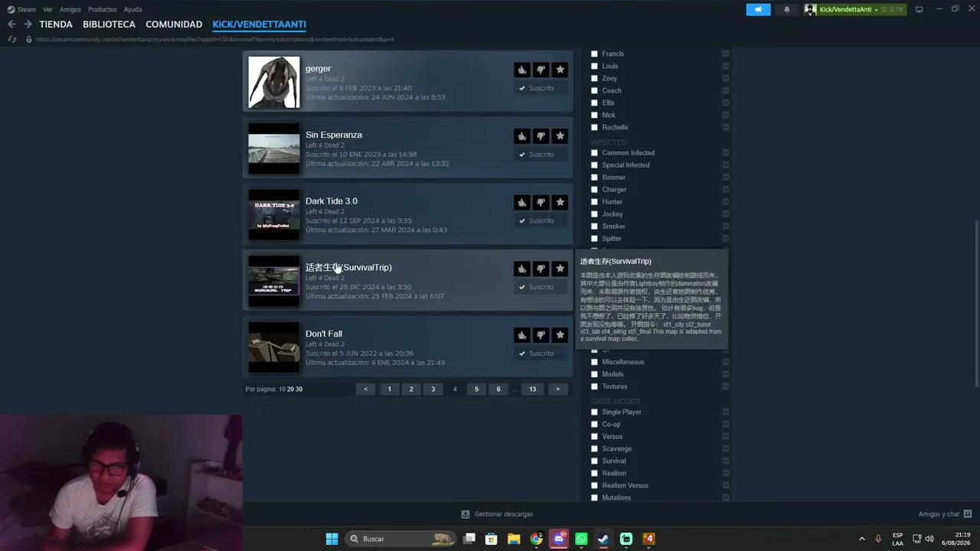
Task: Exclude Louis using its minus button
Action: 726,66
